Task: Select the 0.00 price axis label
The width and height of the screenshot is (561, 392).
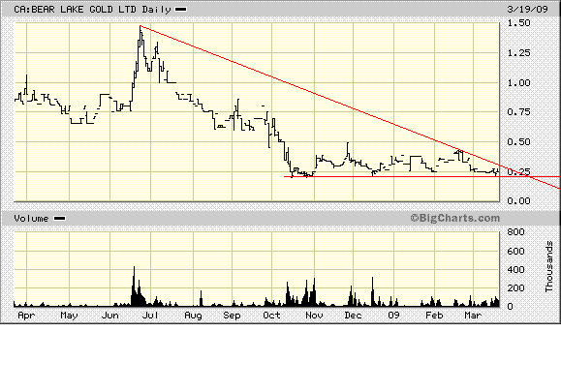Action: pyautogui.click(x=518, y=201)
